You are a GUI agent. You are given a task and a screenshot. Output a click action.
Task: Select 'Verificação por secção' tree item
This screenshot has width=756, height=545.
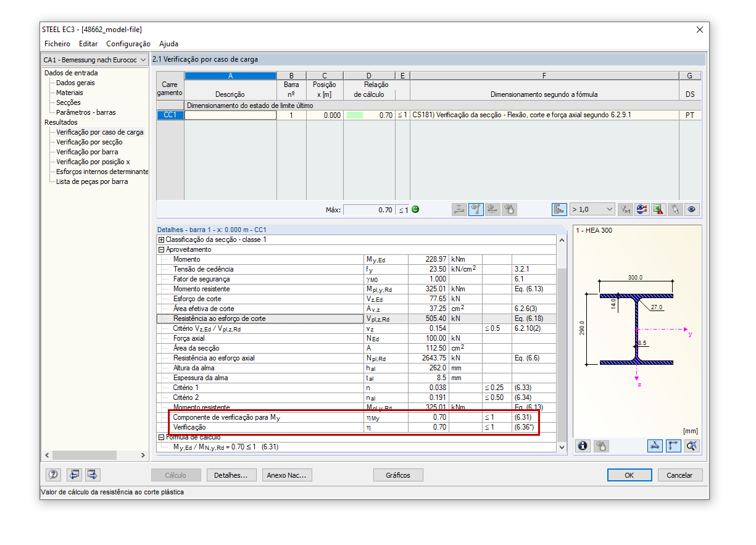(89, 142)
